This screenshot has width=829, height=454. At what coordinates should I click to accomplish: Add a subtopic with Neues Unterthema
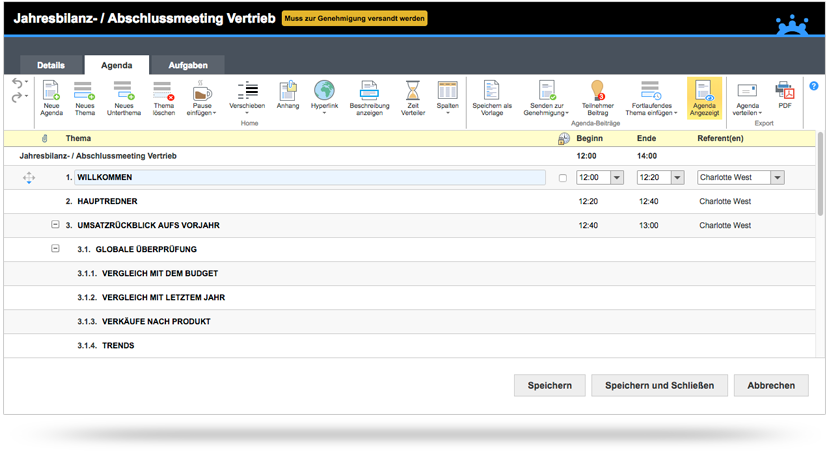point(124,98)
